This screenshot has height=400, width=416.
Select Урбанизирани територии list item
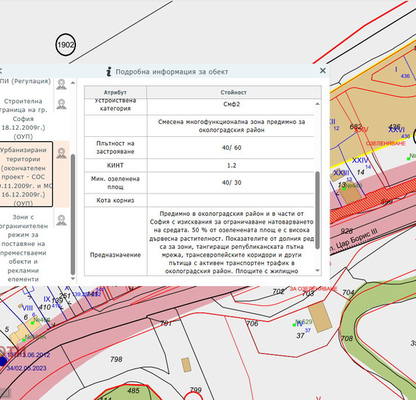(25, 174)
